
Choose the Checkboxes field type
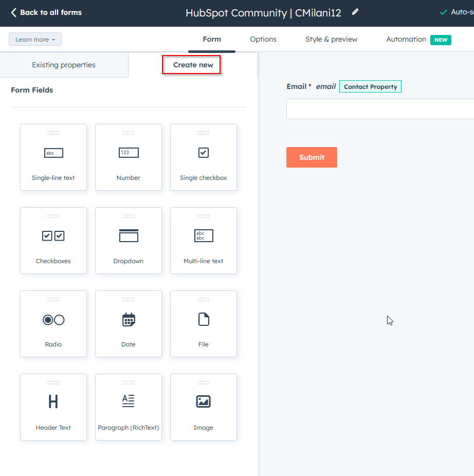click(x=53, y=241)
